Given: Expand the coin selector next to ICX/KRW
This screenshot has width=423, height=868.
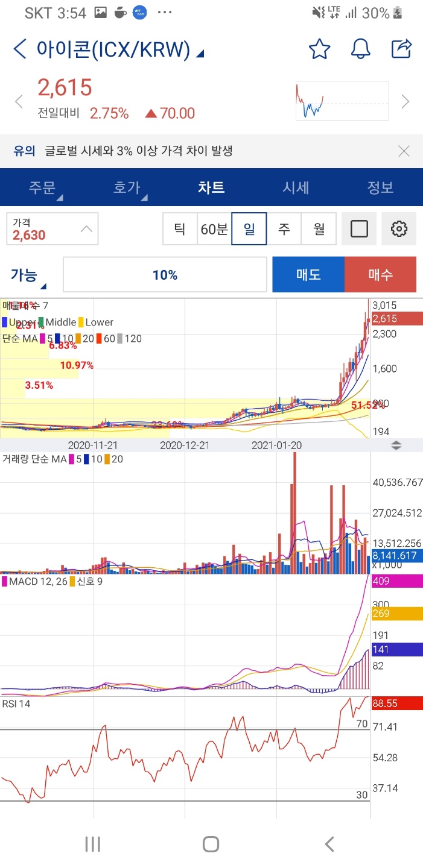Looking at the screenshot, I should [x=200, y=54].
